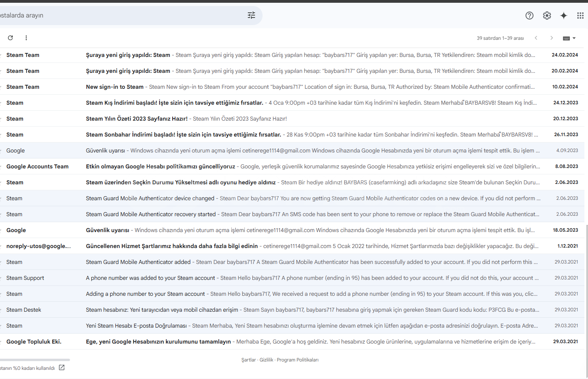Open Google Topluluk Eki. welcome email
The image size is (588, 379).
[292, 342]
